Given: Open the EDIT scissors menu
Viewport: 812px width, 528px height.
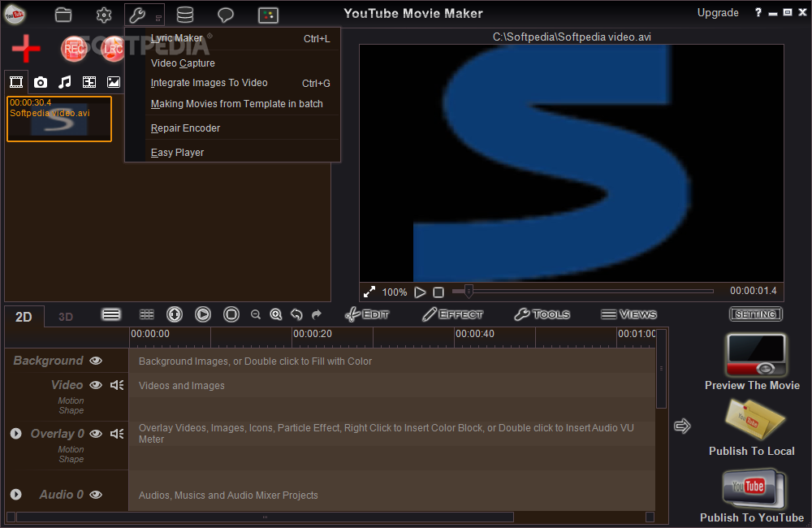Looking at the screenshot, I should click(367, 314).
